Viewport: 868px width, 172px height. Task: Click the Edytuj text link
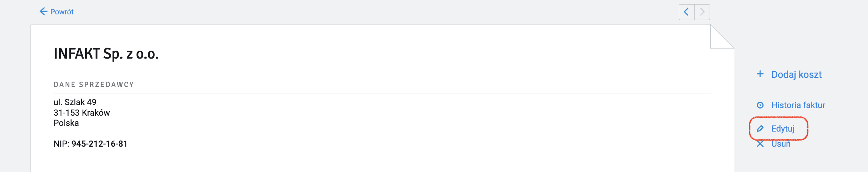(783, 129)
